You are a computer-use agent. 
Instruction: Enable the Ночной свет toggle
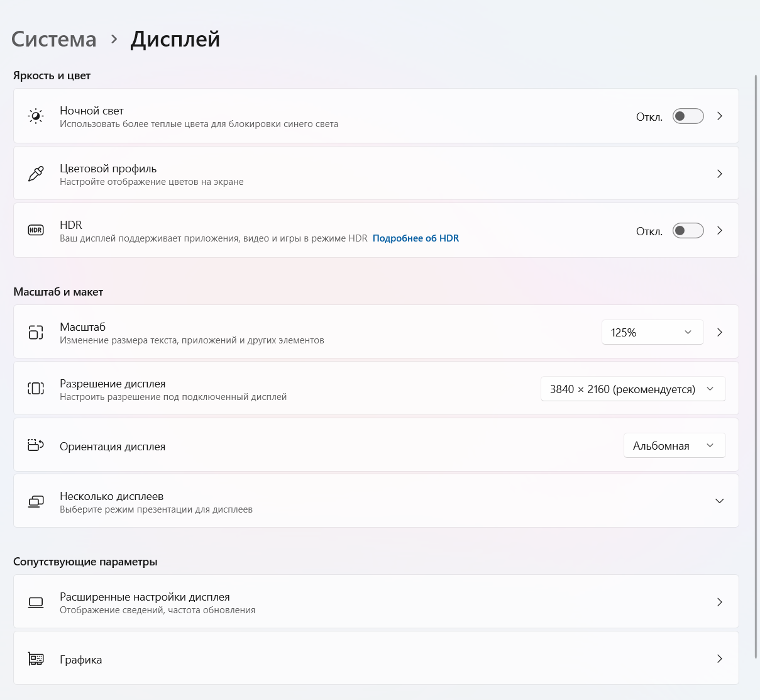click(688, 116)
